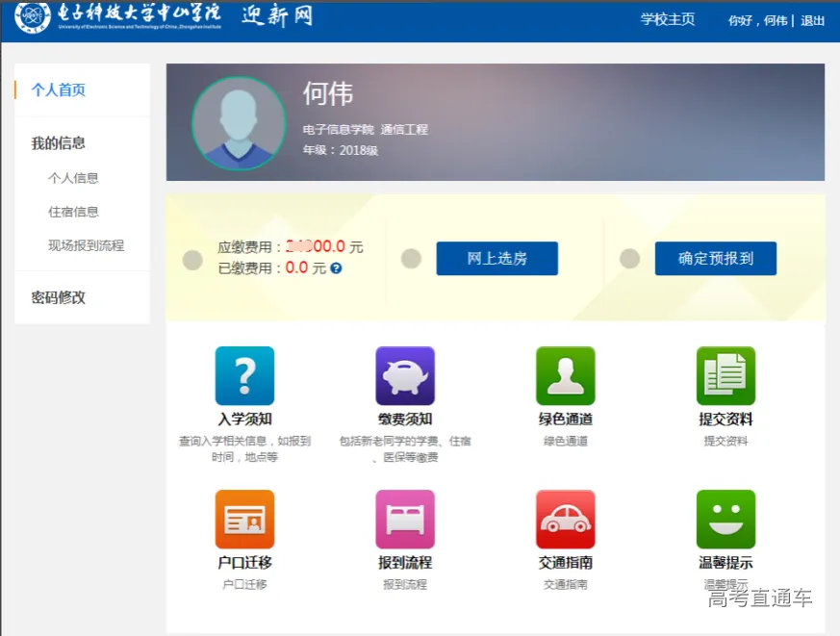
Task: Click the 退出 logout link
Action: (811, 19)
